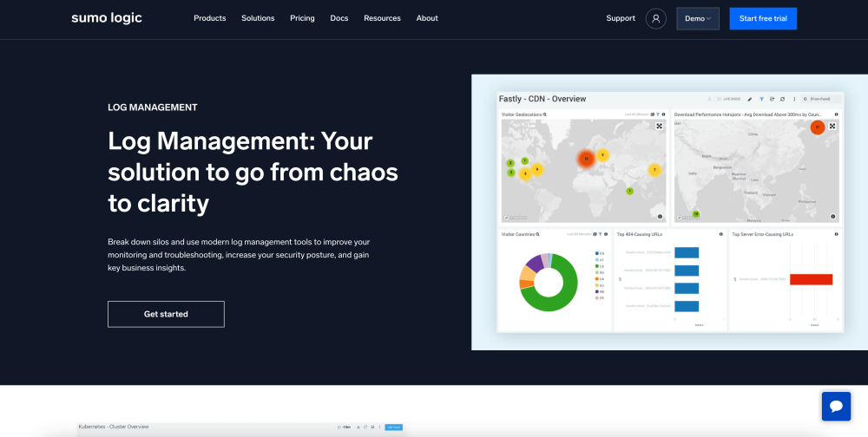The image size is (868, 437).
Task: Click the Sumo Logic logo
Action: coord(107,18)
